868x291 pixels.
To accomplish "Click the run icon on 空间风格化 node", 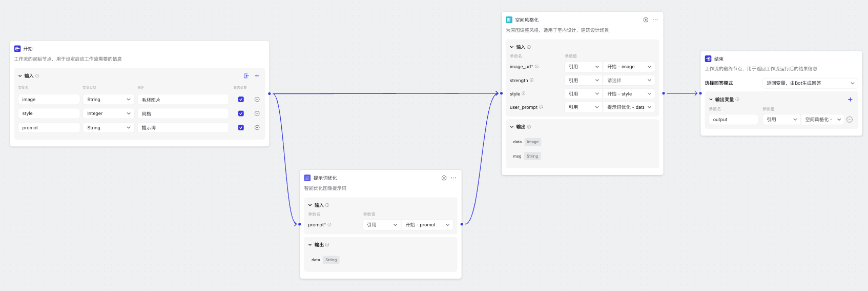I will click(646, 20).
